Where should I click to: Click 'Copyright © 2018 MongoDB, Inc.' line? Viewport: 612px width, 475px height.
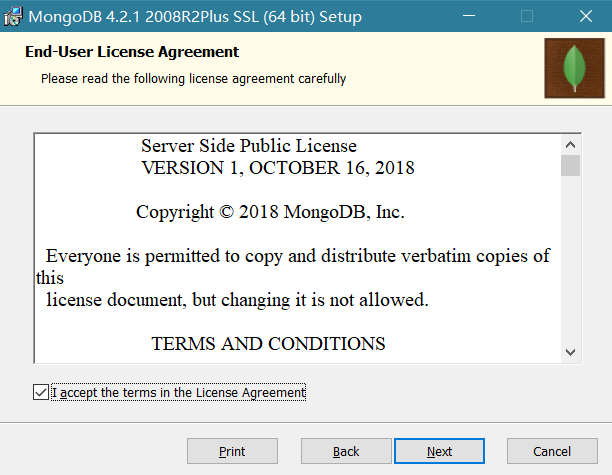(270, 212)
